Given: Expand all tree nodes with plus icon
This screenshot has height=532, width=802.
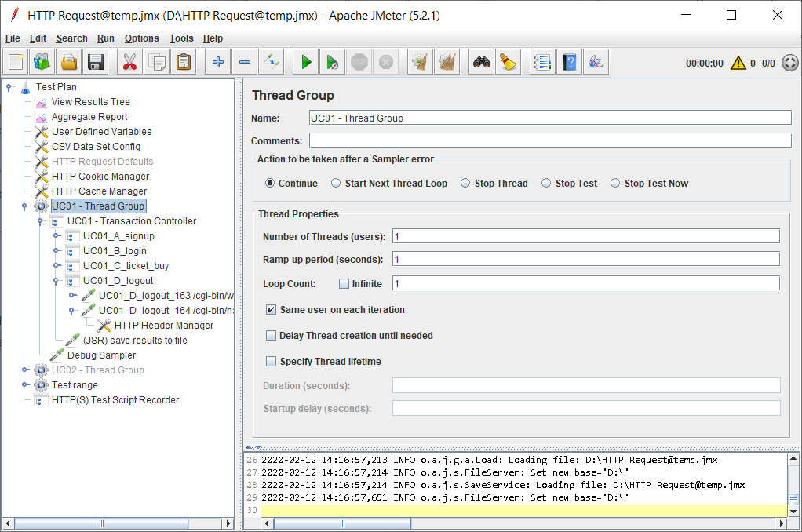Looking at the screenshot, I should coord(218,63).
